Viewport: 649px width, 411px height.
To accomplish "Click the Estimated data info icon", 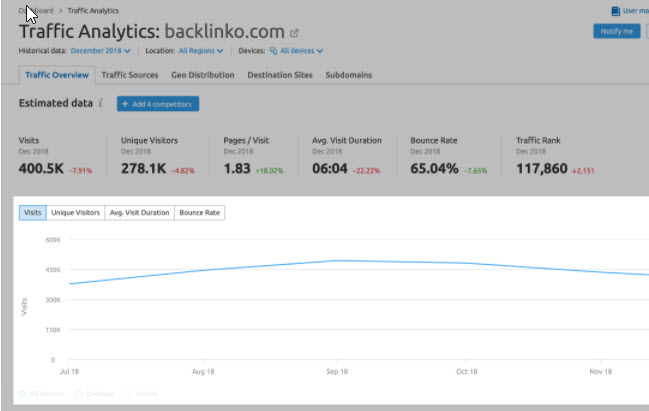I will pos(100,103).
